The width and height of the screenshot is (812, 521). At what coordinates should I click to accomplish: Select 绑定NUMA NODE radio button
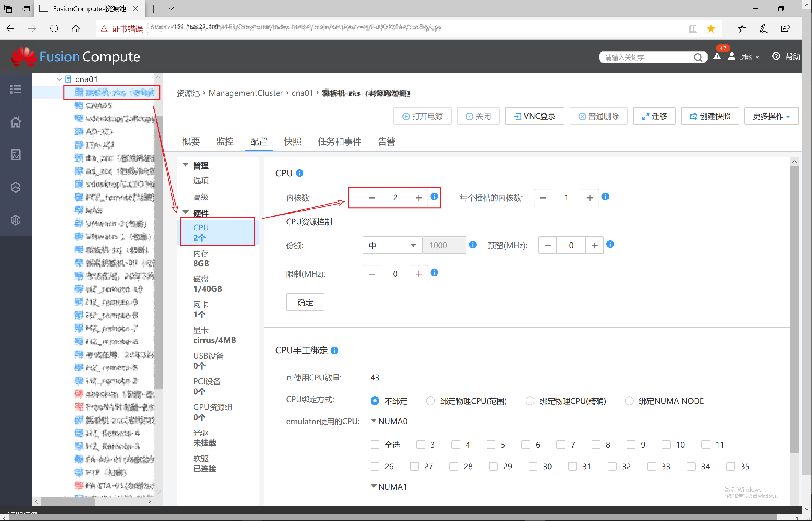click(x=629, y=401)
